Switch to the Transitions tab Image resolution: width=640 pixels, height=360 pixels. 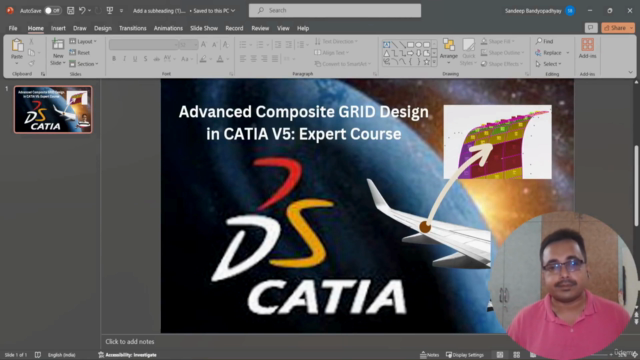(x=133, y=28)
